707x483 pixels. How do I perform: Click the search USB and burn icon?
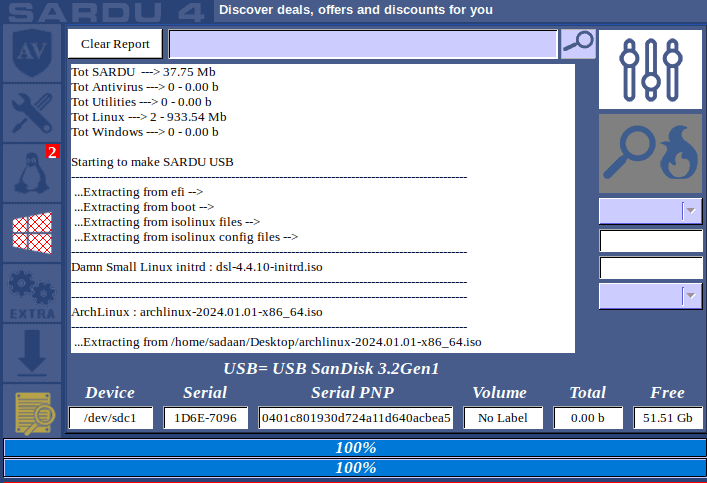coord(650,153)
